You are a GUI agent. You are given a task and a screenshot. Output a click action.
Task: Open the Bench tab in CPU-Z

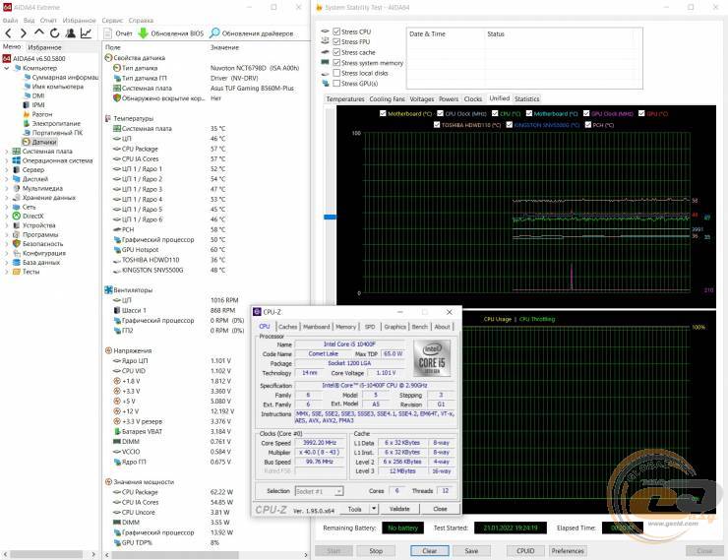pos(420,327)
